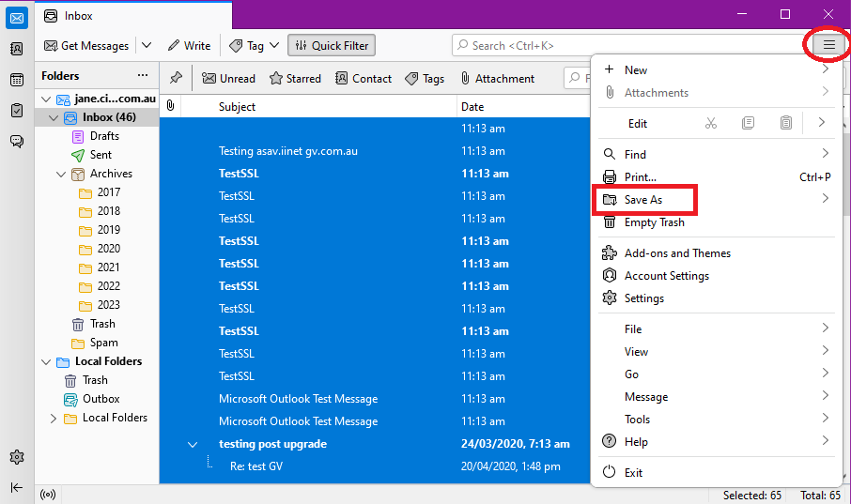Toggle the Starred quick filter

pos(295,79)
